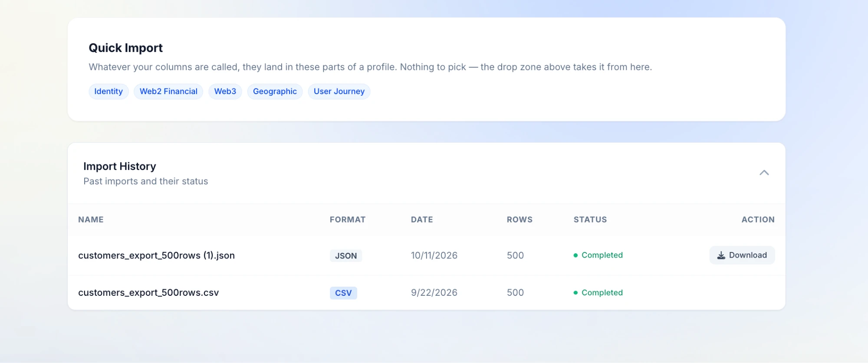Select the Identity tag

pyautogui.click(x=108, y=92)
